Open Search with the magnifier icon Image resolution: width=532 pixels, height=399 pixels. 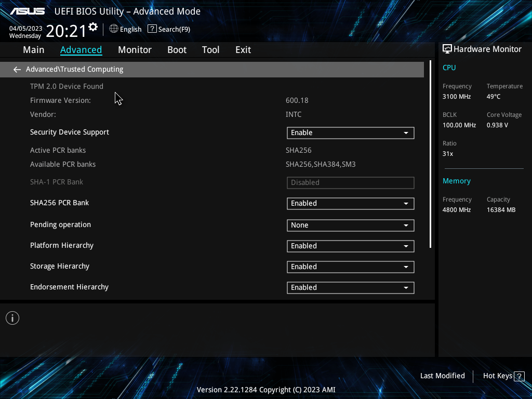click(x=151, y=29)
